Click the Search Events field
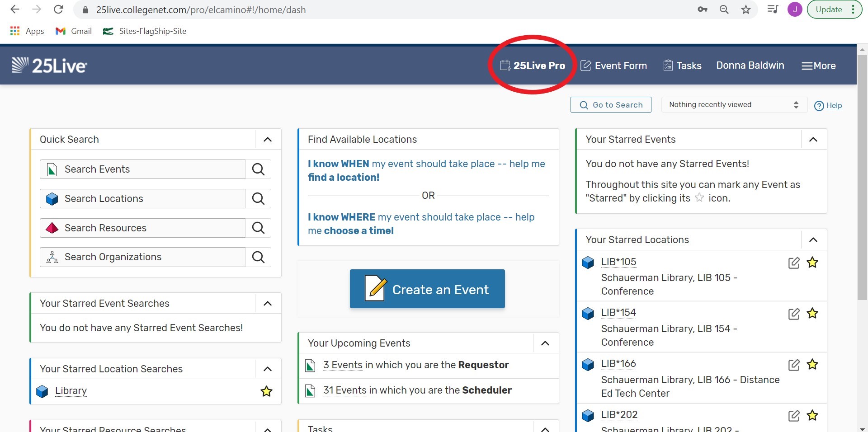 click(x=143, y=169)
